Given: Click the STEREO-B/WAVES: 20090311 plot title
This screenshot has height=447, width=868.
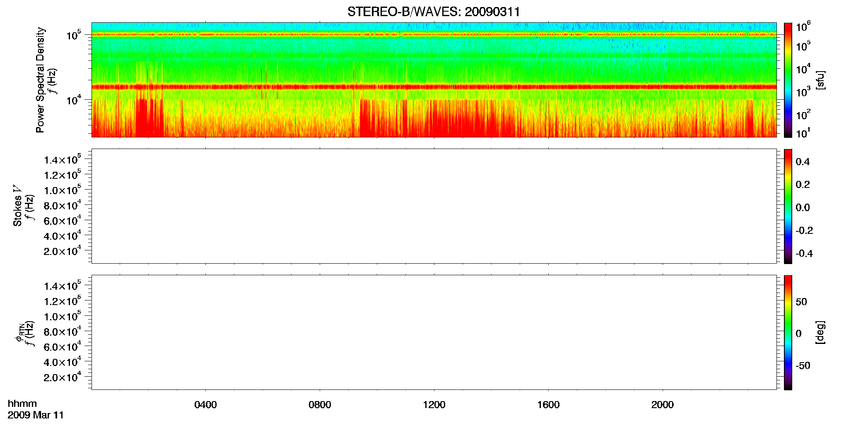Looking at the screenshot, I should 434,12.
